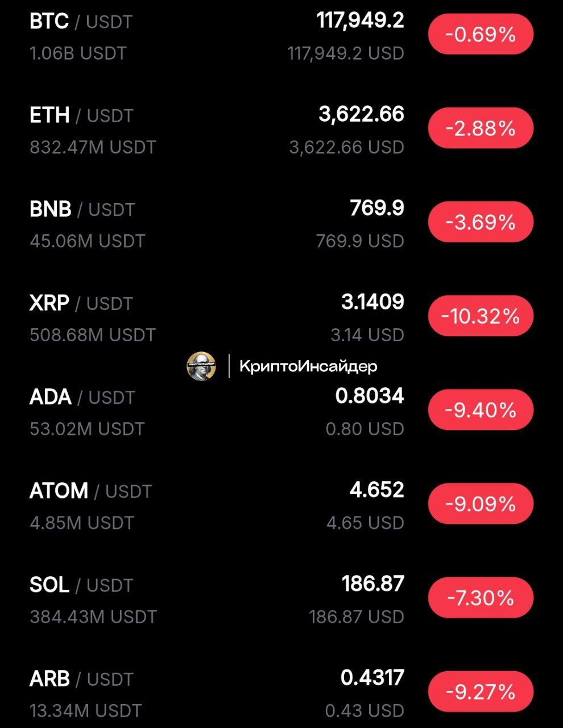
Task: Click the КриптоИнсайдер channel name
Action: (308, 366)
